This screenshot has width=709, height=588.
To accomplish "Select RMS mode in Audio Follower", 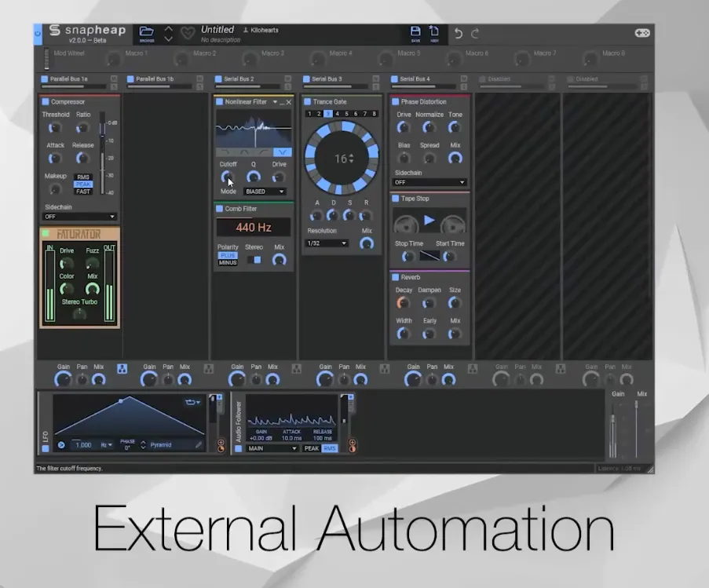I will pos(330,448).
